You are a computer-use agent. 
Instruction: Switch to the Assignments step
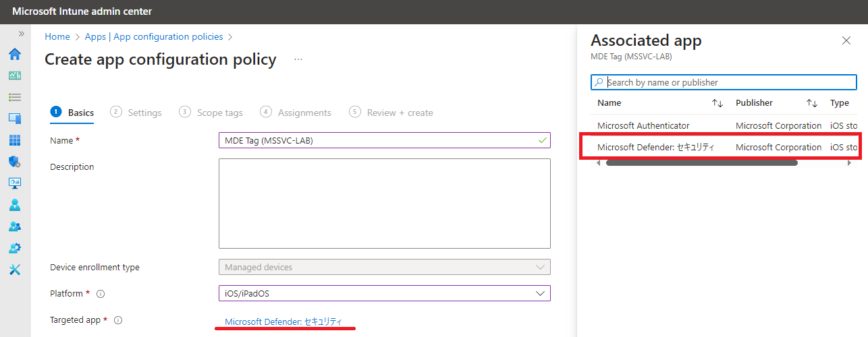point(296,113)
